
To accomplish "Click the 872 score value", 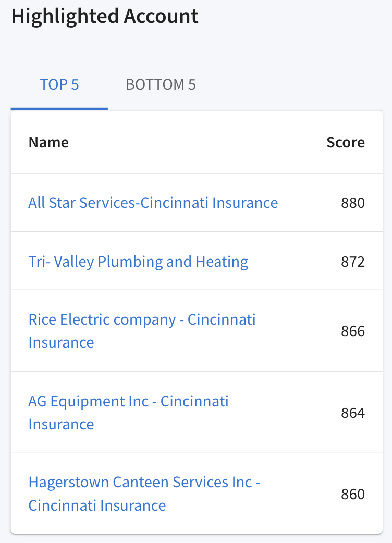I will (x=353, y=262).
